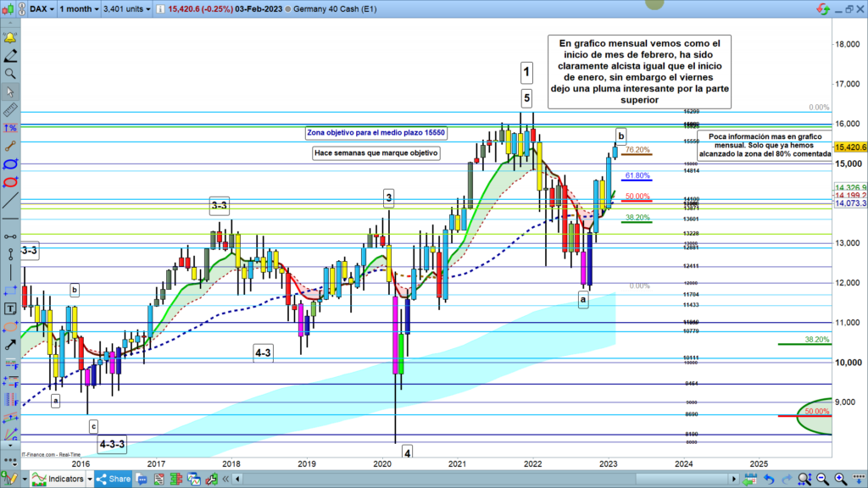The width and height of the screenshot is (868, 488).
Task: Pick the blue ellipse drawing tool
Action: tap(11, 164)
